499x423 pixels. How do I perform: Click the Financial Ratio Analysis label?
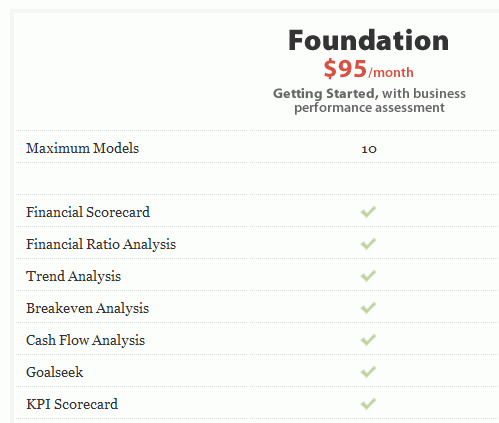point(101,244)
